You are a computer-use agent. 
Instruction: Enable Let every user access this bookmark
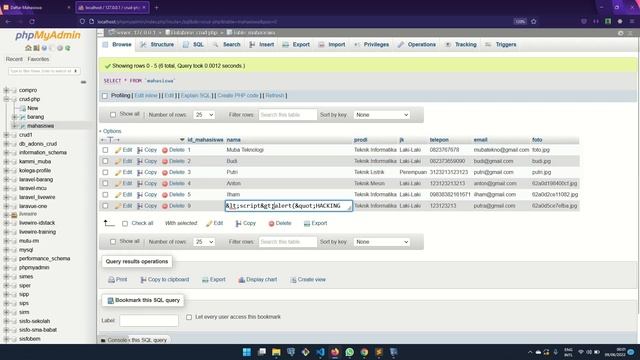click(x=189, y=317)
